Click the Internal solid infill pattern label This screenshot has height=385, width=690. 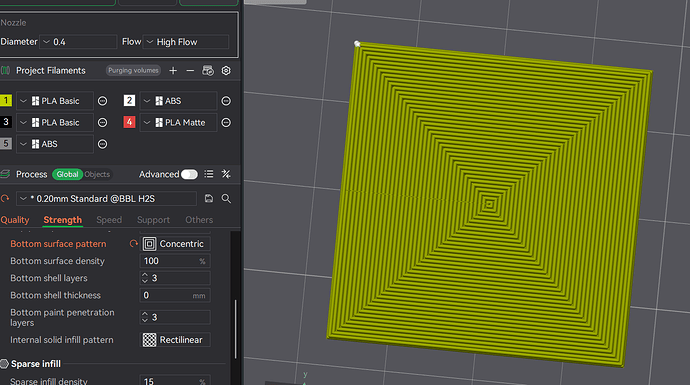point(62,340)
